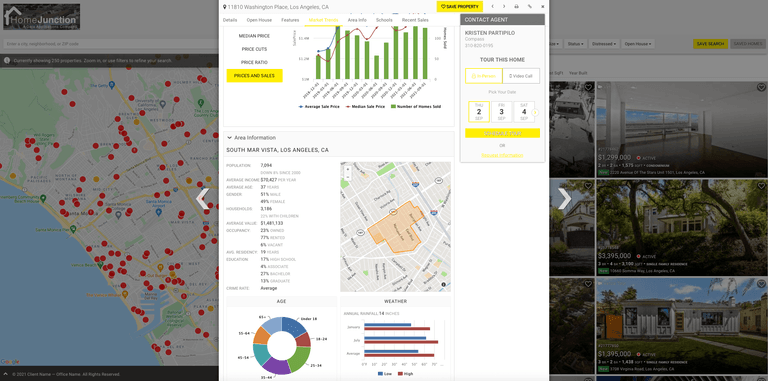The image size is (768, 381).
Task: Click the large left gallery arrow
Action: [202, 199]
